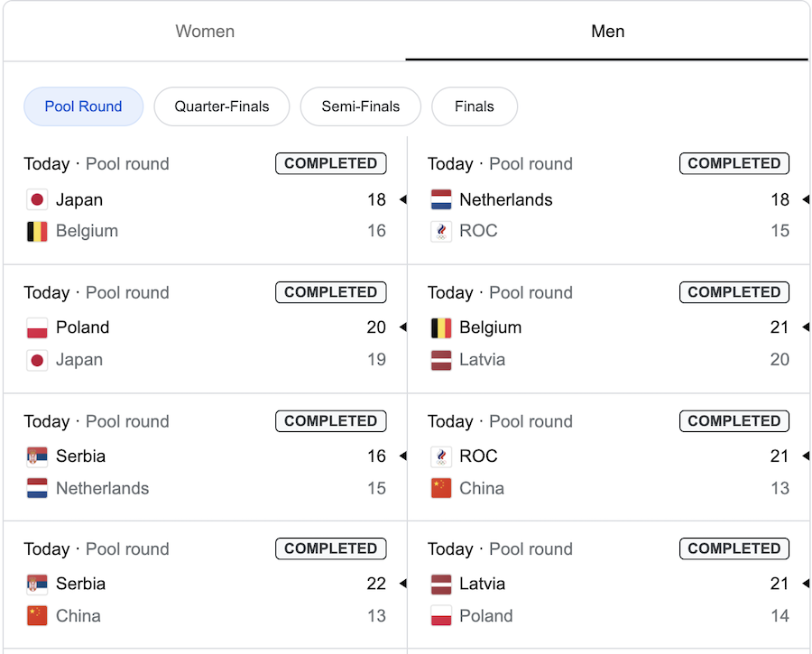Screen dimensions: 812x654
Task: Select the Pool Round filter chip
Action: point(83,106)
